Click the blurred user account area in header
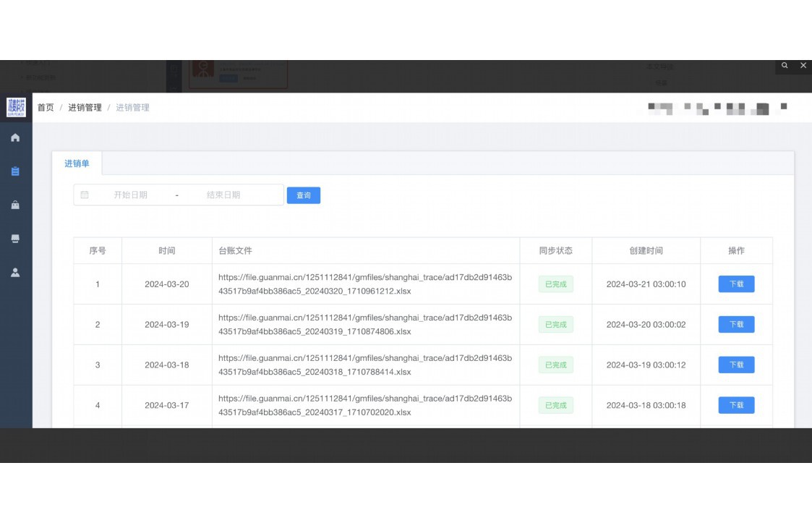 click(717, 109)
